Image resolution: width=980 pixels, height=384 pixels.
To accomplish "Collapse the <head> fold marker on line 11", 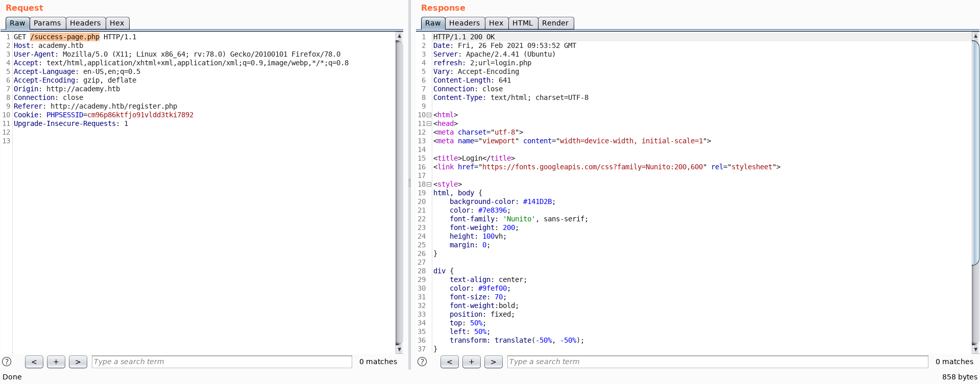I will 429,123.
